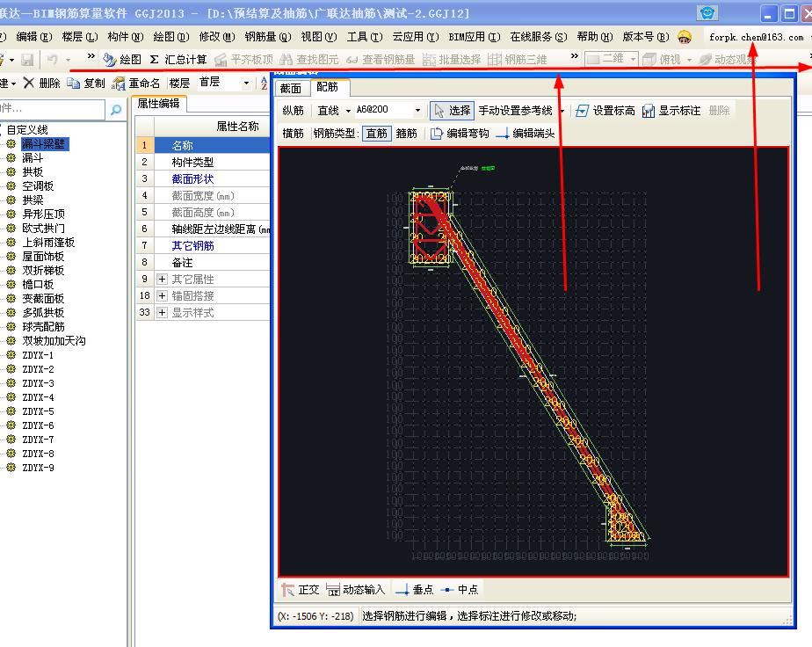Run 汇总计算 summary calculation
Screen dimensions: 812x647
pos(178,60)
